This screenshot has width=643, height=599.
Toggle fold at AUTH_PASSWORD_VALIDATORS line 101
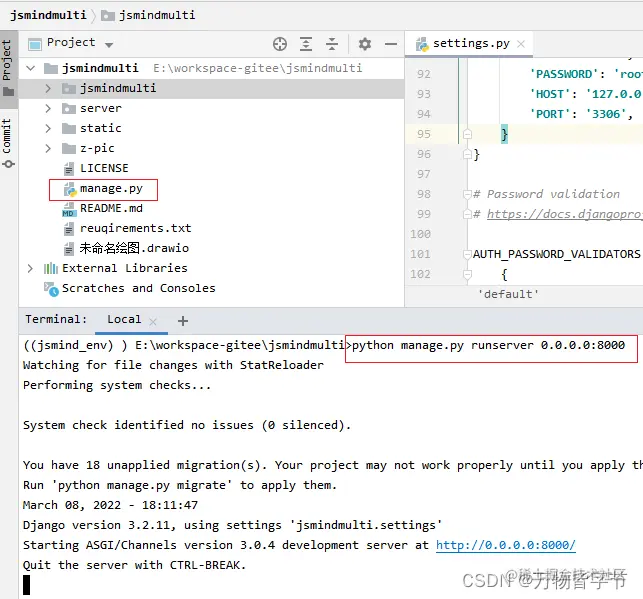[x=467, y=255]
